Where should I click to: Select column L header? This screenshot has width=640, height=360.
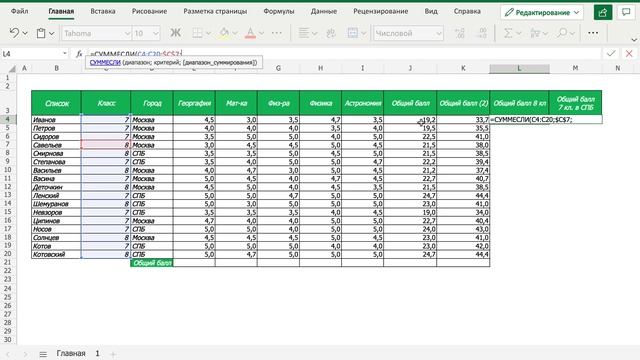tap(519, 69)
